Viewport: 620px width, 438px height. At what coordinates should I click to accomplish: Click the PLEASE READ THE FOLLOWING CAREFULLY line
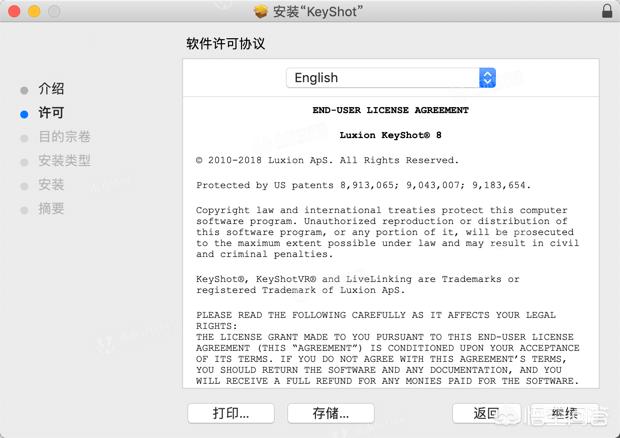pos(376,315)
